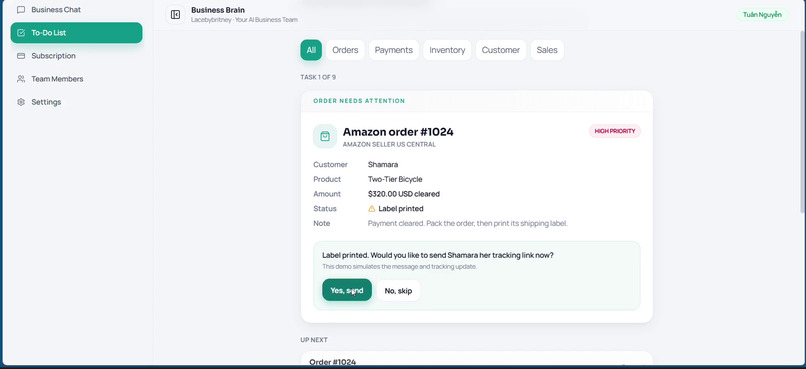Open the Subscription page
This screenshot has height=369, width=806.
point(76,56)
